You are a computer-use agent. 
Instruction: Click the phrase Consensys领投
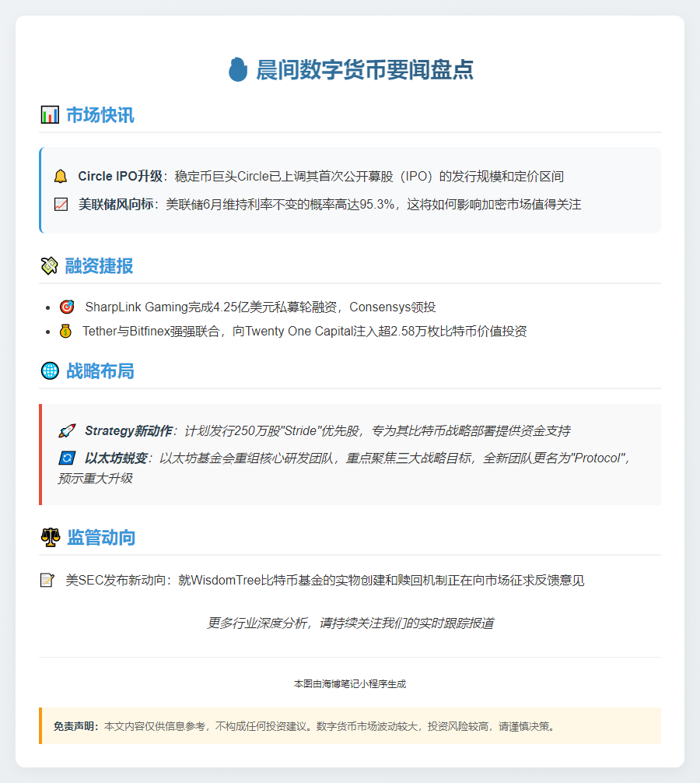pos(393,307)
